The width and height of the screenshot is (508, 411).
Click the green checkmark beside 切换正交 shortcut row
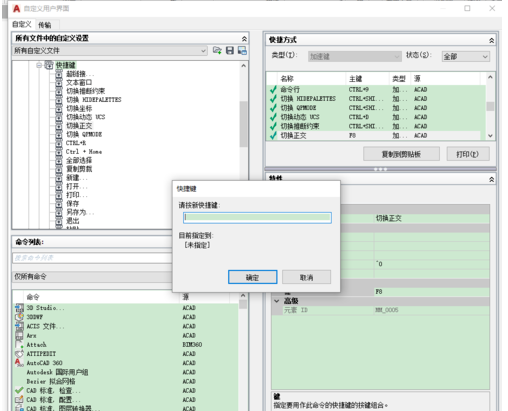coord(273,135)
